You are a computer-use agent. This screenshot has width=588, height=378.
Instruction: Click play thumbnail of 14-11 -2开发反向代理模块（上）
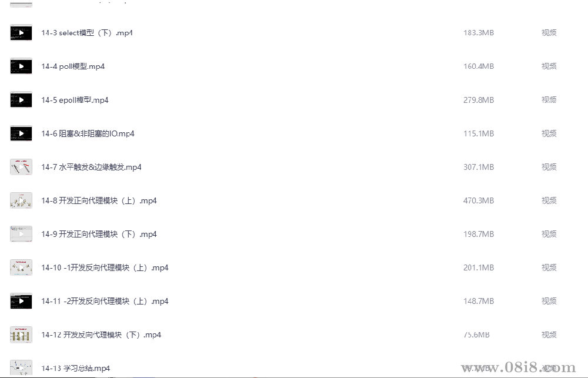(21, 301)
